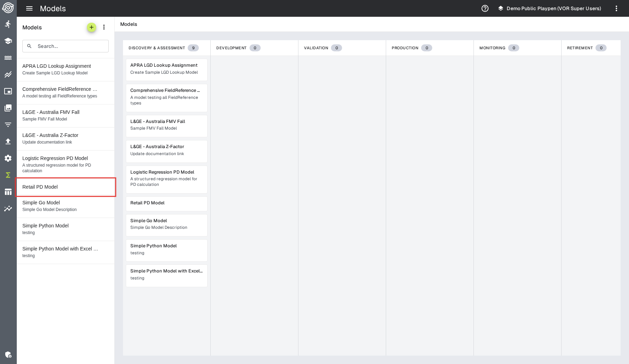
Task: Click the sparkle chart insights icon
Action: tap(8, 209)
